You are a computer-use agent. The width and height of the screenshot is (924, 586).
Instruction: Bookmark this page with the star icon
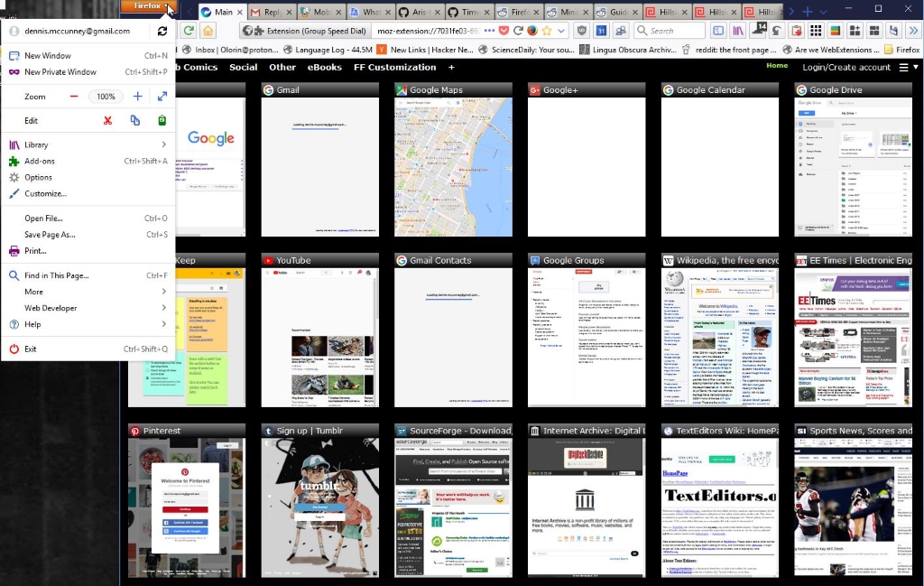(548, 31)
